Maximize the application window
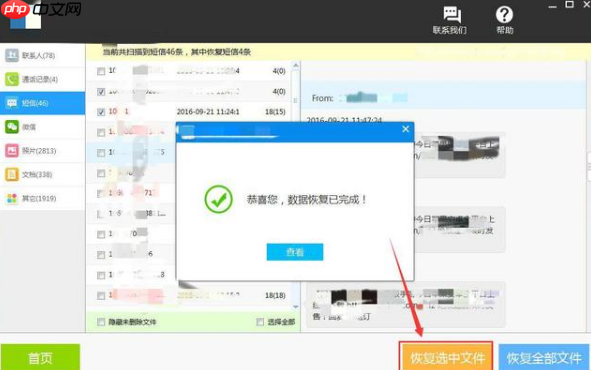 click(570, 5)
